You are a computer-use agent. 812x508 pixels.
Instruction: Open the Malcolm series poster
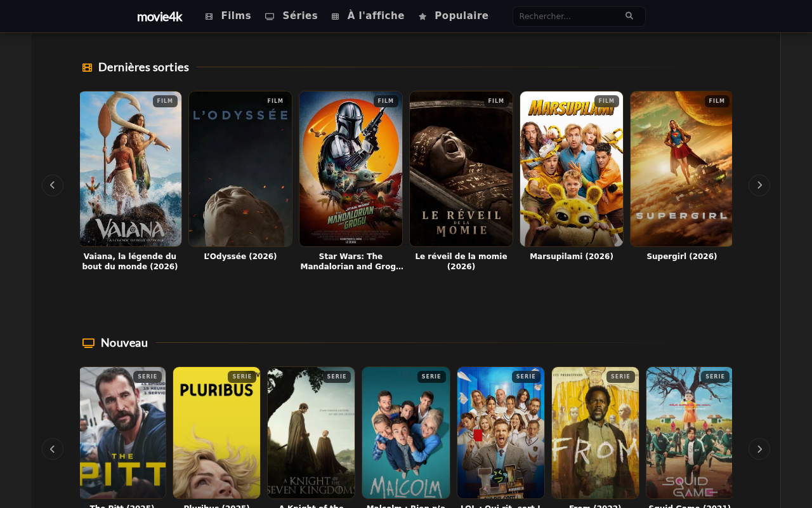406,433
